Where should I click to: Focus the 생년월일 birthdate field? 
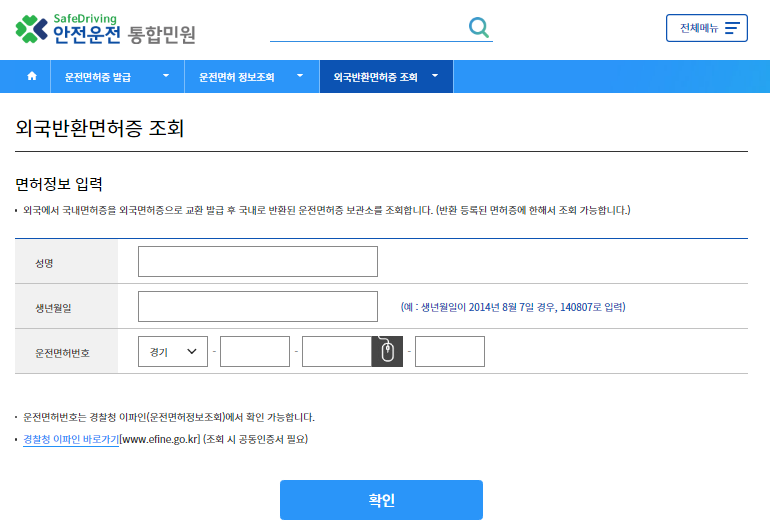(258, 307)
